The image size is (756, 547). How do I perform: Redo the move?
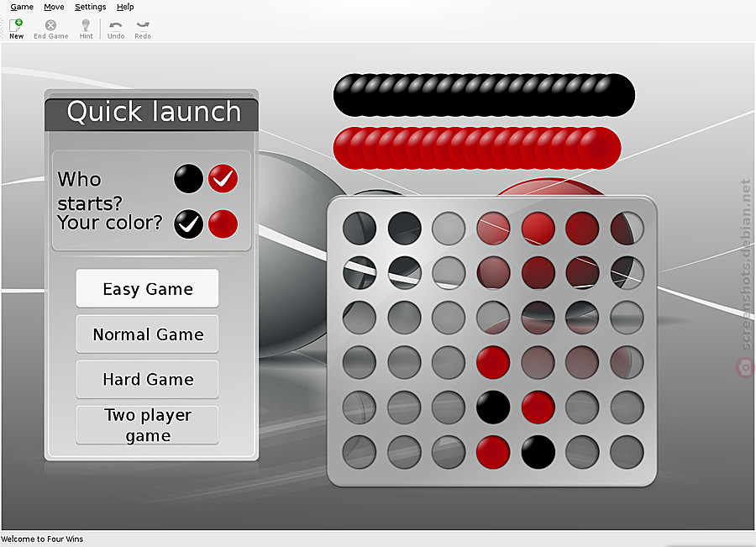click(143, 29)
